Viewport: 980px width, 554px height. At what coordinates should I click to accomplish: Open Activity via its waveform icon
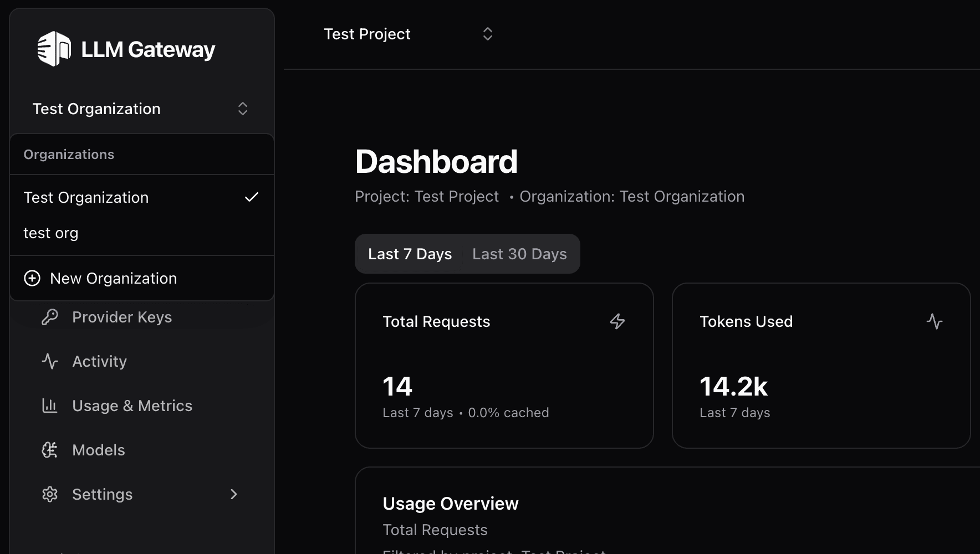click(x=50, y=361)
